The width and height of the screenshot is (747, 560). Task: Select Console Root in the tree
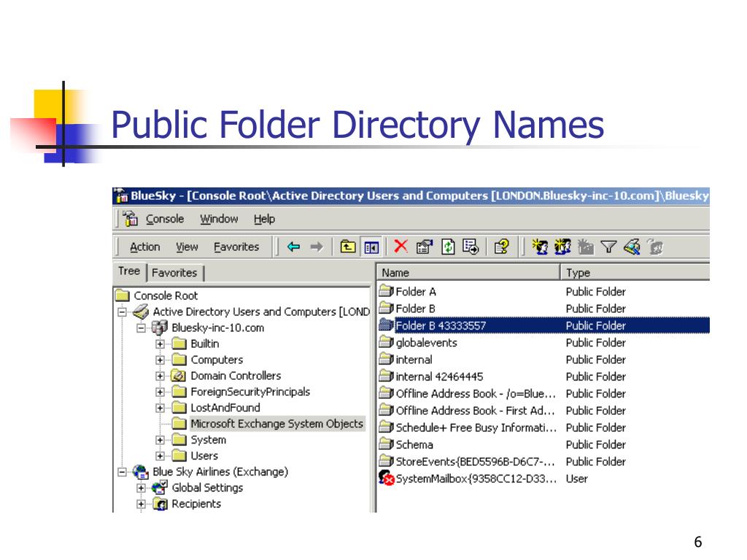166,296
